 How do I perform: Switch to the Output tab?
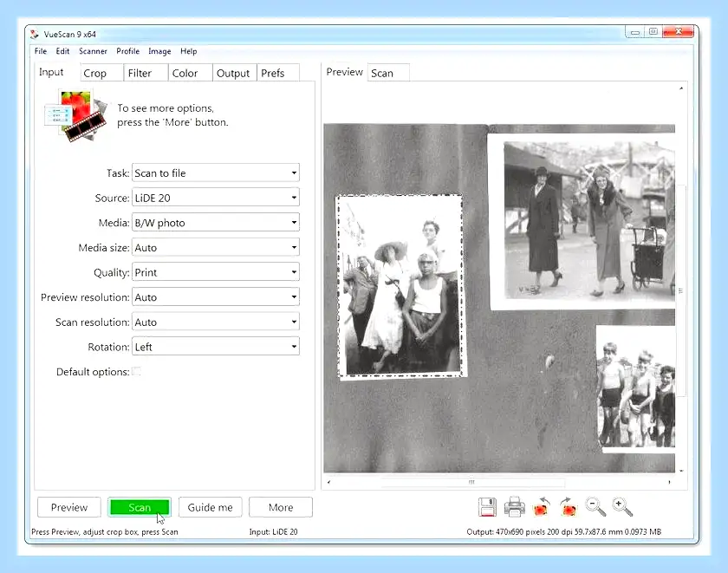[x=235, y=73]
